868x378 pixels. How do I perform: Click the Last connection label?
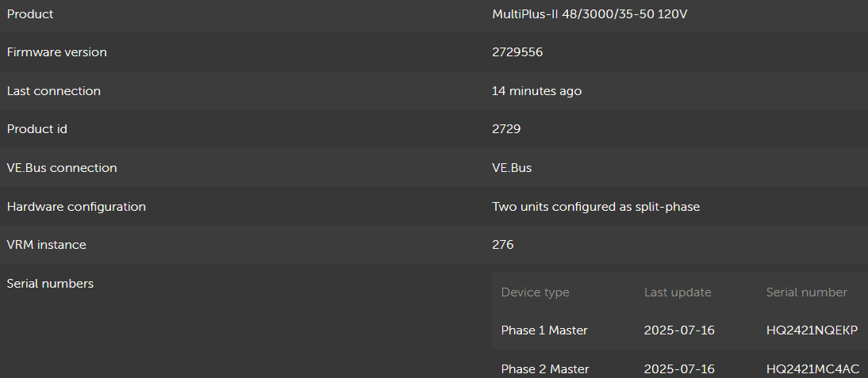[x=53, y=91]
